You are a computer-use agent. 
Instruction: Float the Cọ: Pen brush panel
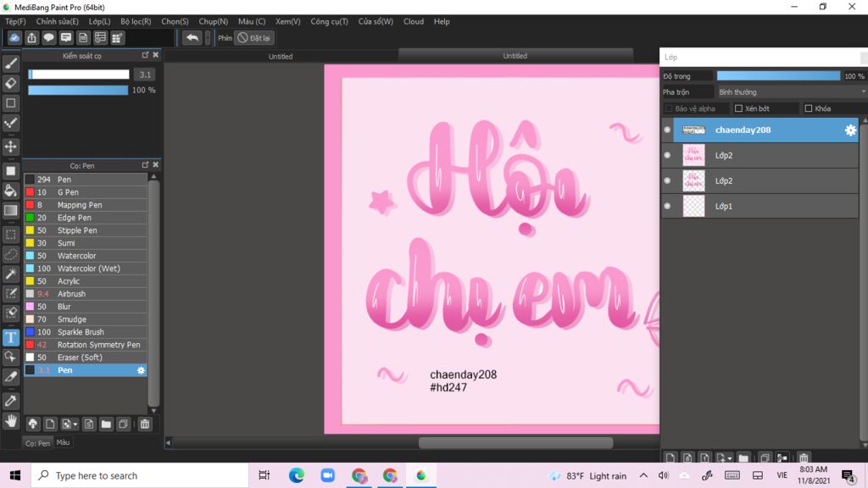click(145, 165)
